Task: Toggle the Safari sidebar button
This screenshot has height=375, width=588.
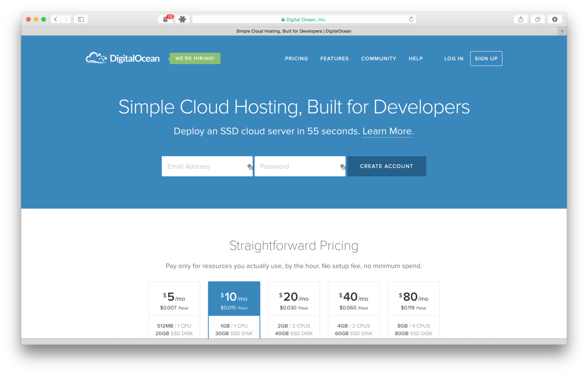Action: 81,19
